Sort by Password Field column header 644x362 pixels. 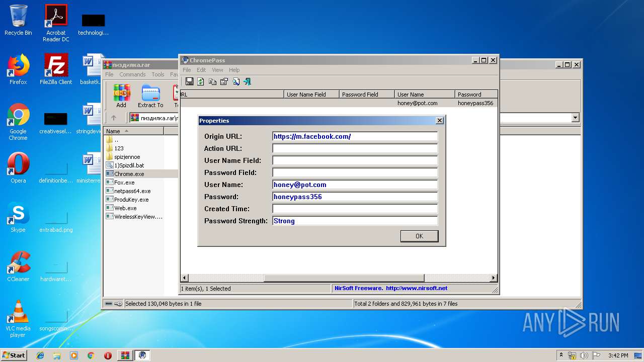point(367,94)
